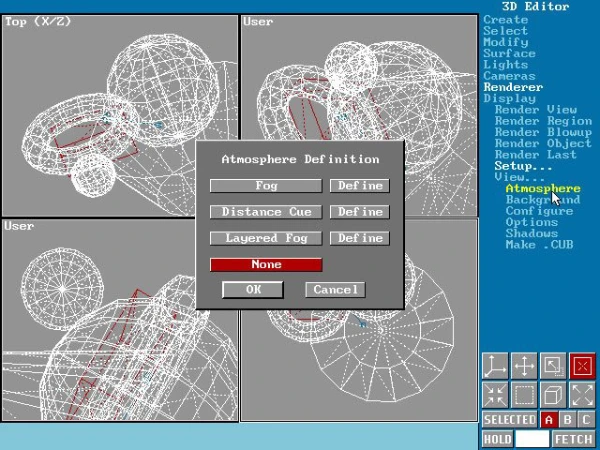600x450 pixels.
Task: Expand the Setup... submenu
Action: (523, 166)
